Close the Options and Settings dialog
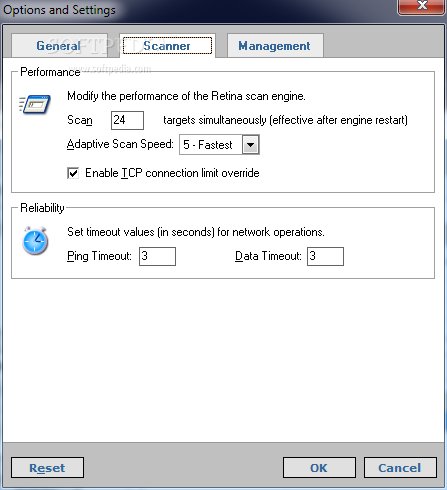The width and height of the screenshot is (447, 490). (x=422, y=6)
